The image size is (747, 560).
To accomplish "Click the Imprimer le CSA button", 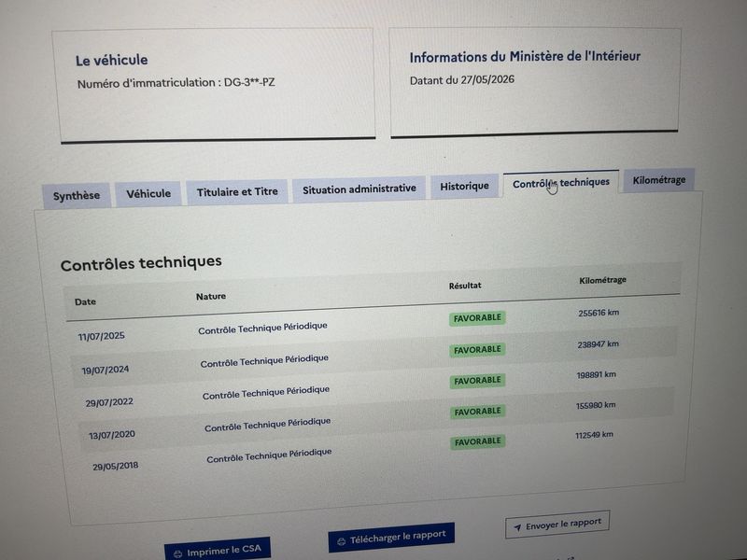I will pos(218,551).
